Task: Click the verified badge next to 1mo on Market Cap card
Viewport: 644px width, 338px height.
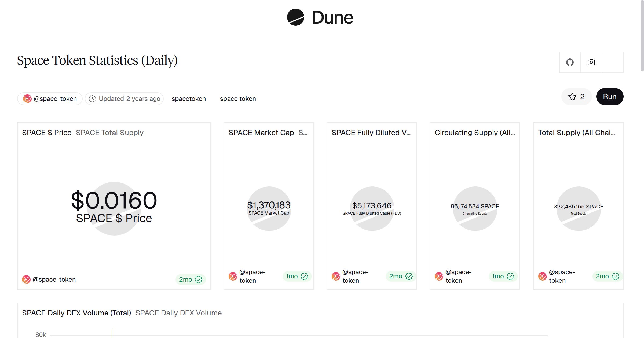Action: (x=304, y=276)
